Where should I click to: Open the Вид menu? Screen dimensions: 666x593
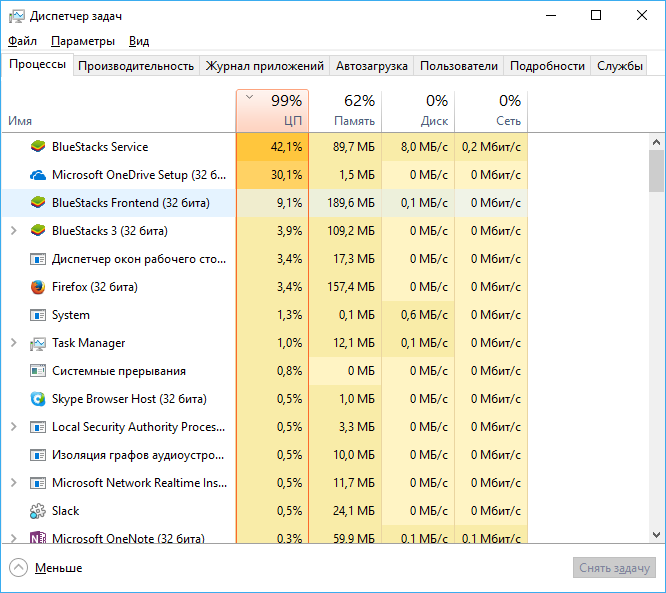click(139, 41)
